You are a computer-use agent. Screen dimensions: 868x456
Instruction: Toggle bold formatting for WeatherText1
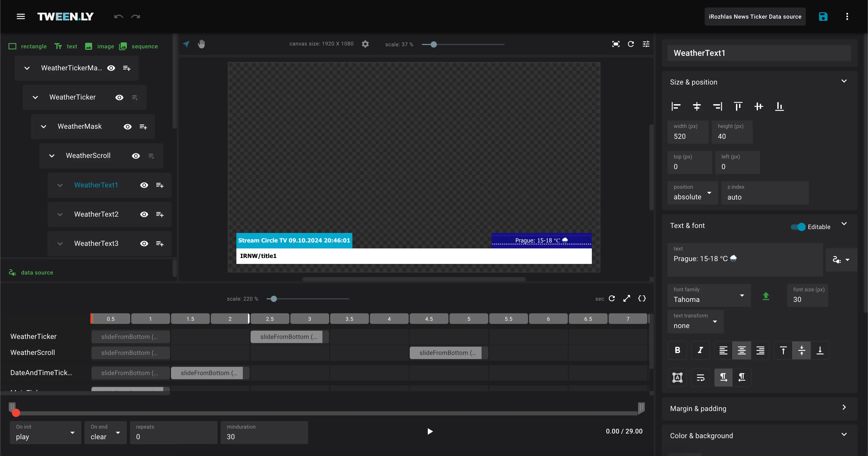pyautogui.click(x=677, y=351)
